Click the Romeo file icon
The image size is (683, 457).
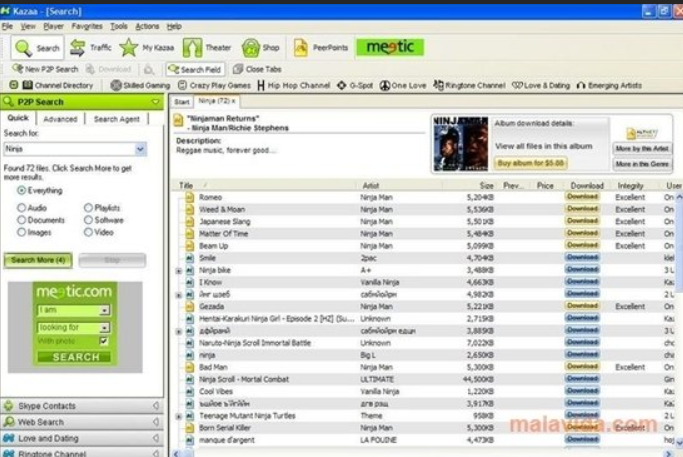pyautogui.click(x=189, y=197)
